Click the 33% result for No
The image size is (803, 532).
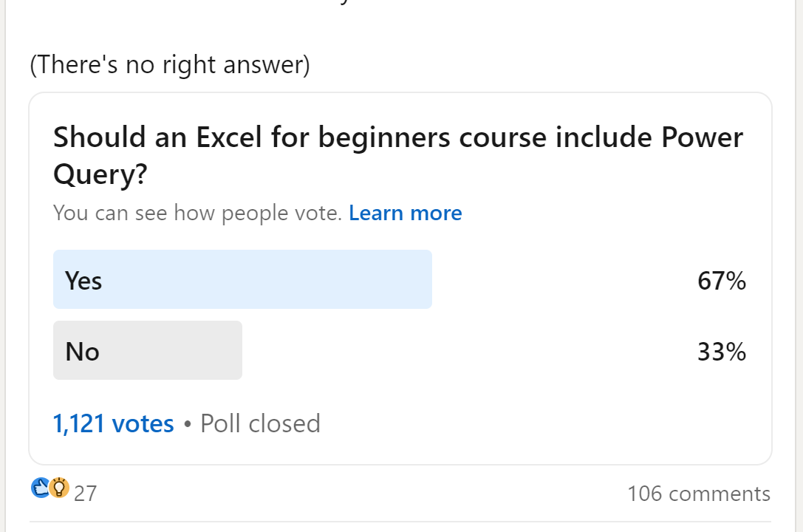(x=721, y=352)
